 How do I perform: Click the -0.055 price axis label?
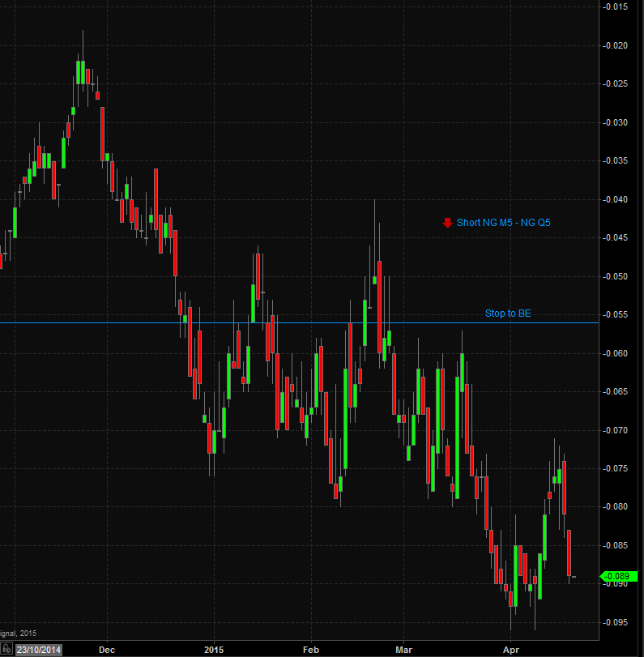click(616, 314)
